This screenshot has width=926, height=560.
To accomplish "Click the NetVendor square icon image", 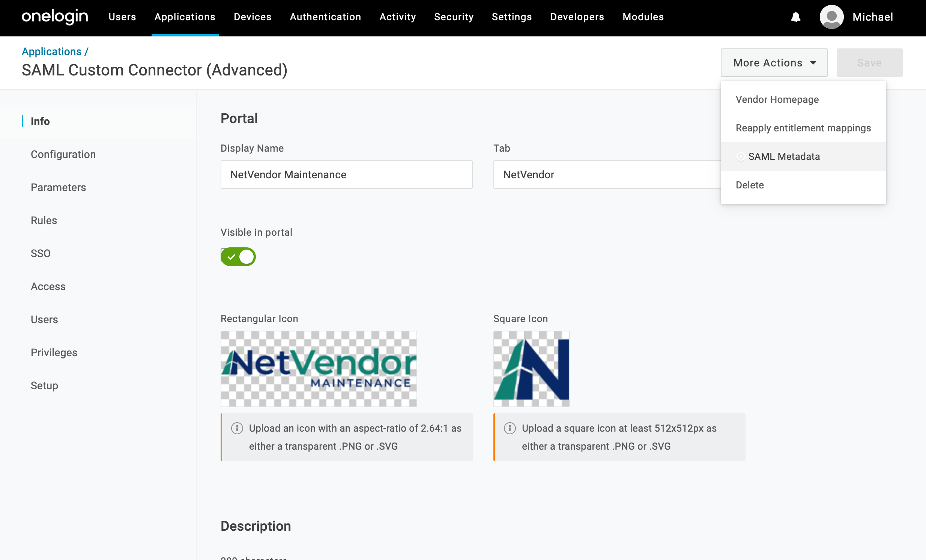I will coord(531,369).
